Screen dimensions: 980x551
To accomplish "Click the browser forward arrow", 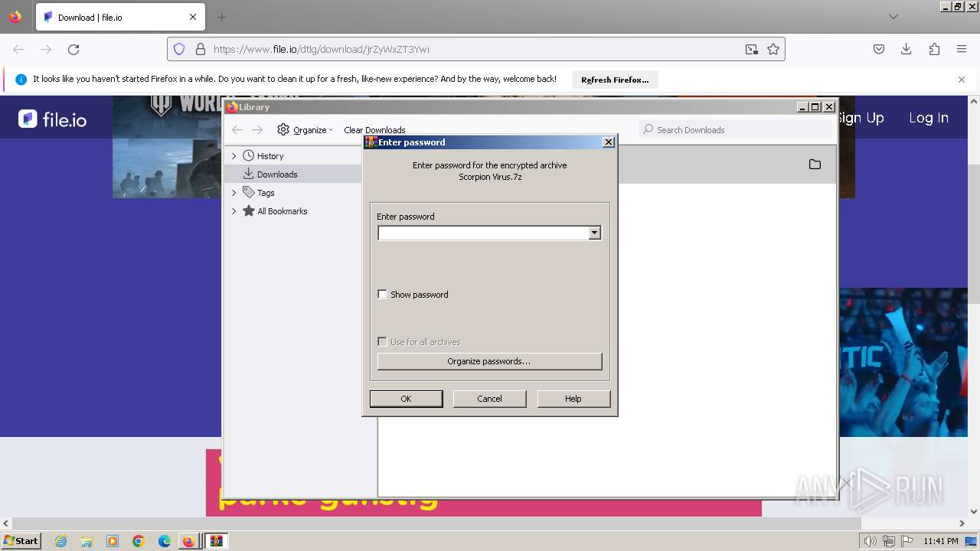I will pos(46,49).
